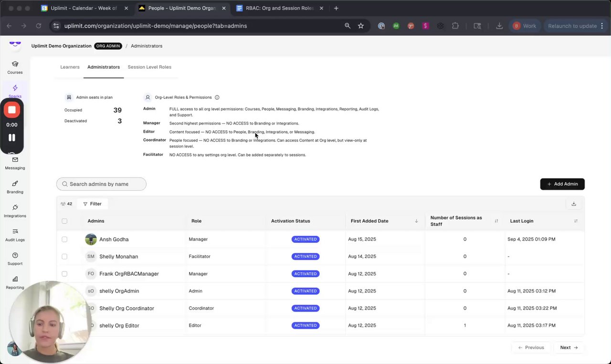This screenshot has height=364, width=611.
Task: Sort the Last Login column
Action: pyautogui.click(x=576, y=221)
